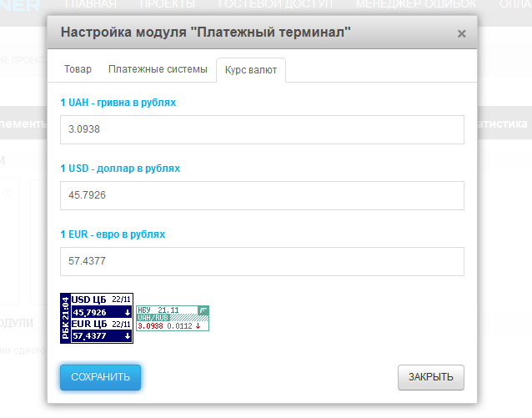Select the Курс валют tab
This screenshot has width=532, height=418.
(251, 70)
